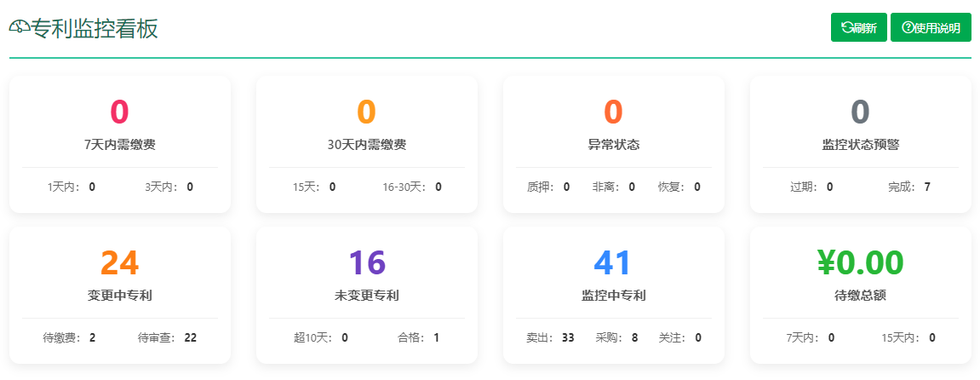Select 卖出 count 33 in 监控中专利
Viewport: 980px width, 380px height.
[x=568, y=337]
